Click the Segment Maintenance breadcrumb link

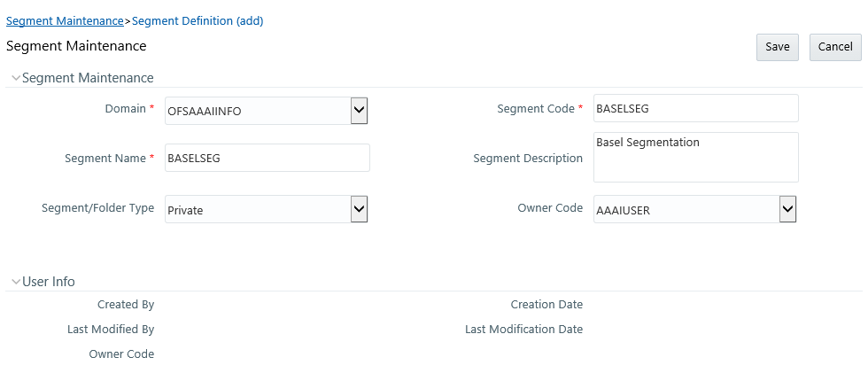pyautogui.click(x=65, y=20)
